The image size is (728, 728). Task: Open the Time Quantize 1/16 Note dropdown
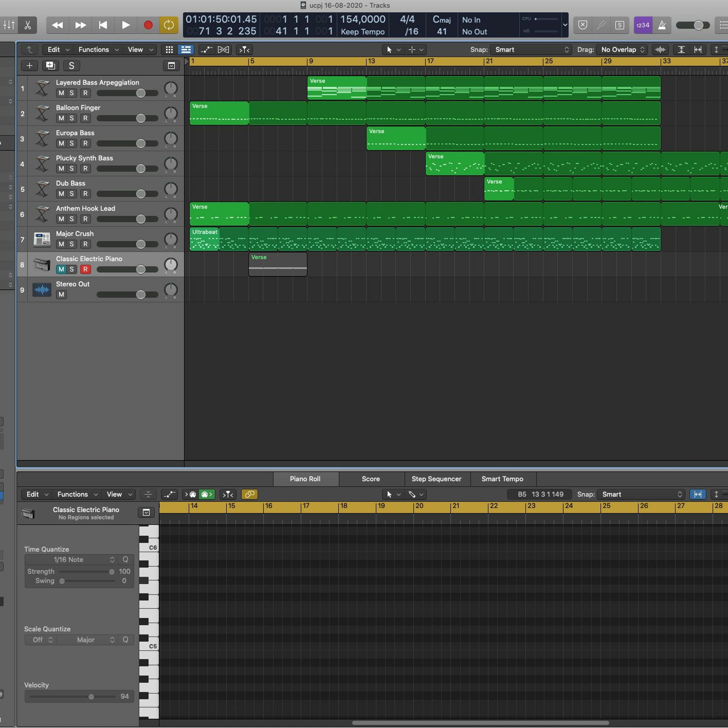coord(72,560)
